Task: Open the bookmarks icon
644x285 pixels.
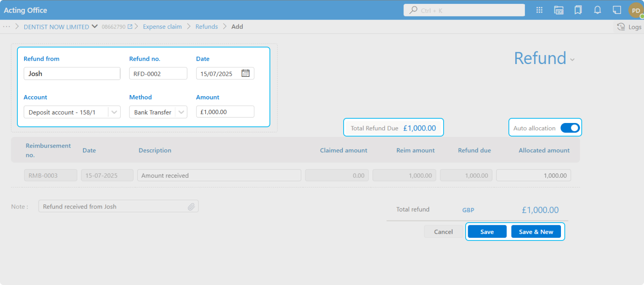Action: click(578, 10)
